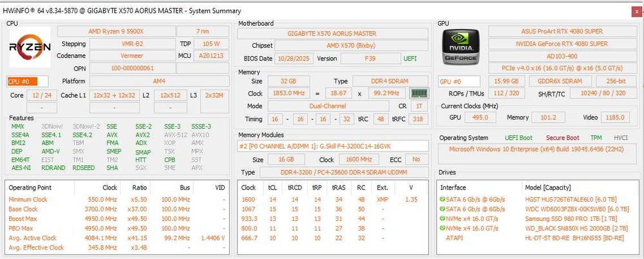
Task: Click the Video clock 1185.0 value
Action: click(x=615, y=117)
